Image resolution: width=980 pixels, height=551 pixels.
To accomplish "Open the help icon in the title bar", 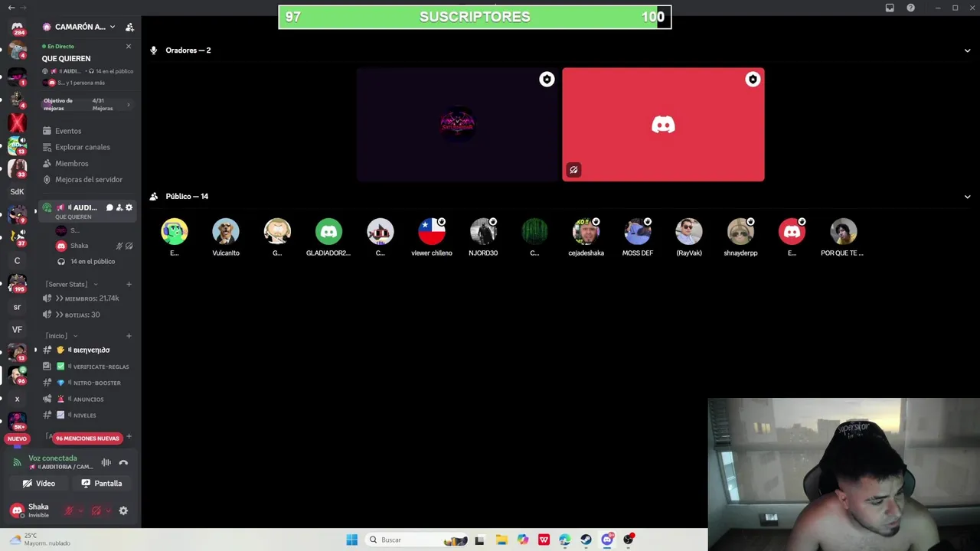I will pyautogui.click(x=910, y=8).
